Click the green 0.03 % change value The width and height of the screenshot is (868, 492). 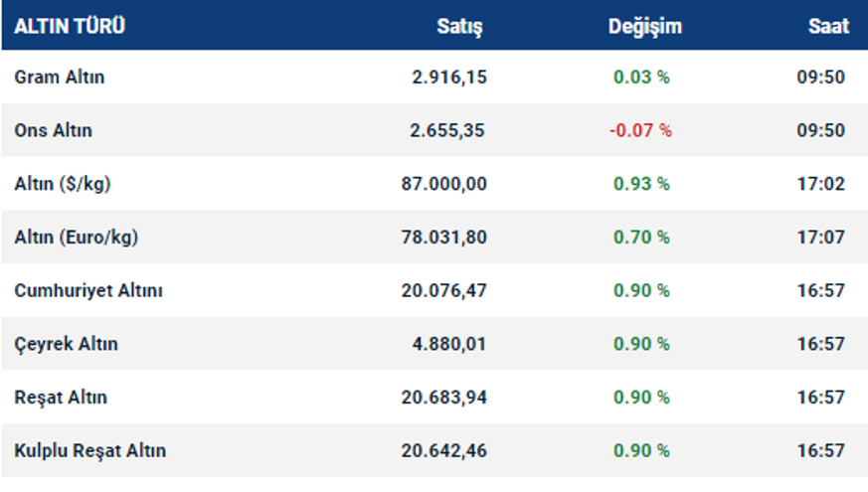click(x=641, y=77)
